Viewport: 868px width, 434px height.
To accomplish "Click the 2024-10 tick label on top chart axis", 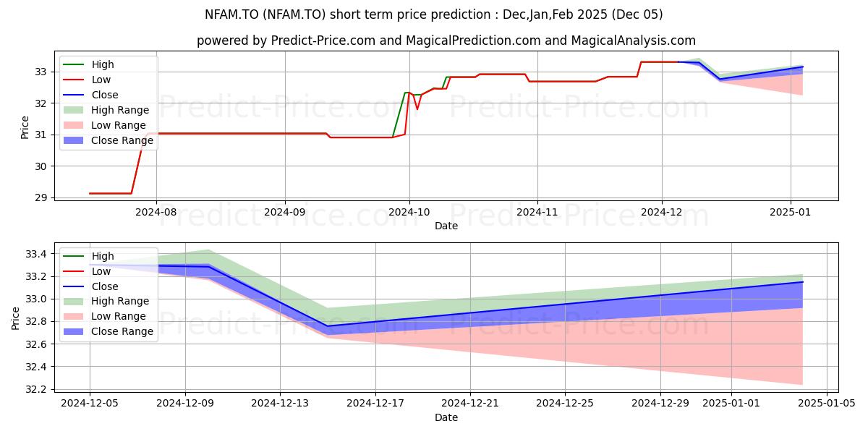I will click(x=409, y=213).
